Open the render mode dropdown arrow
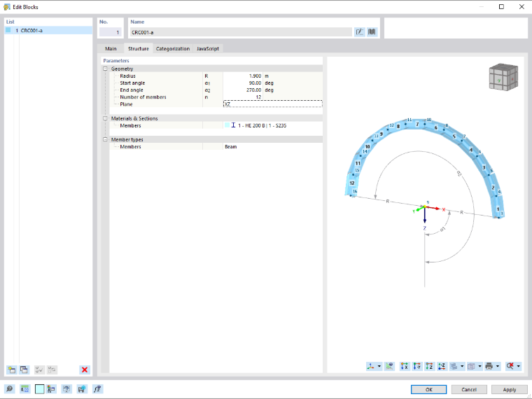This screenshot has width=532, height=399. pos(479,366)
